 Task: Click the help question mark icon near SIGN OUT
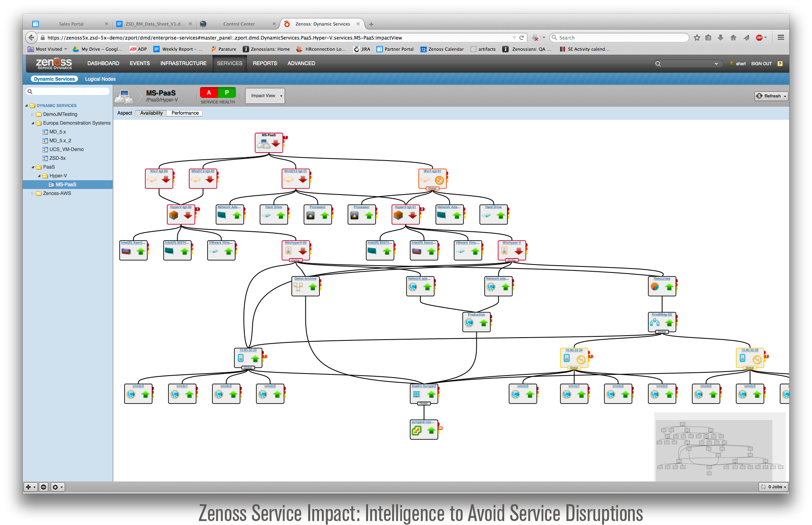[780, 63]
